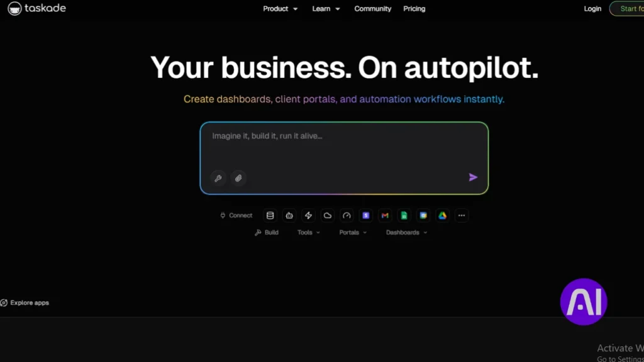Open the cloud integration icon
The image size is (644, 362).
pyautogui.click(x=327, y=216)
